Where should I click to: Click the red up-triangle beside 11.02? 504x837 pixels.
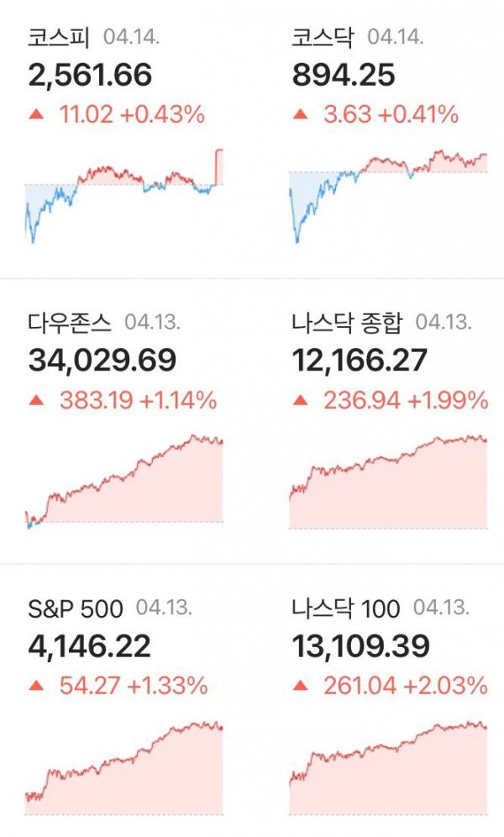coord(36,113)
